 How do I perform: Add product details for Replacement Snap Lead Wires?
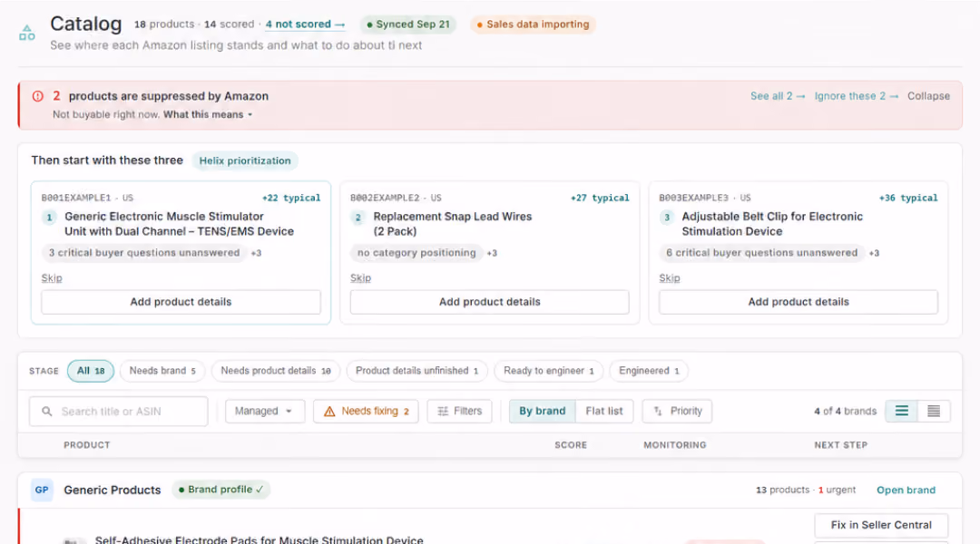point(489,302)
